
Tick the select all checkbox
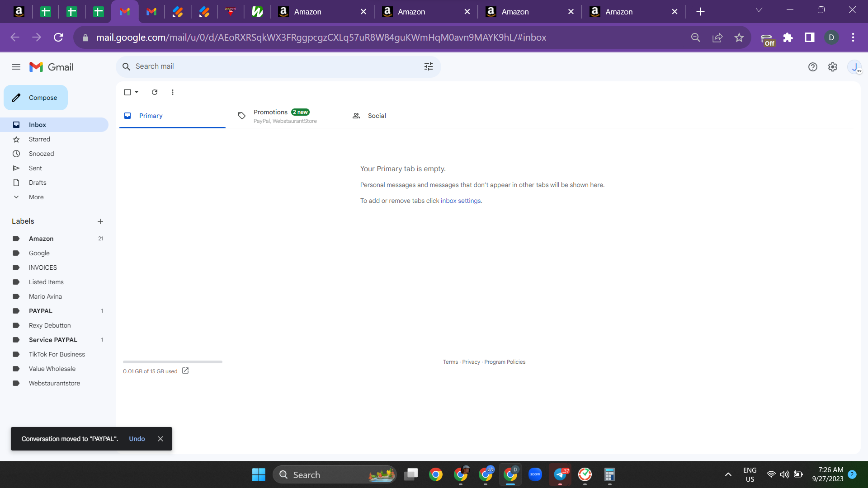pos(127,92)
